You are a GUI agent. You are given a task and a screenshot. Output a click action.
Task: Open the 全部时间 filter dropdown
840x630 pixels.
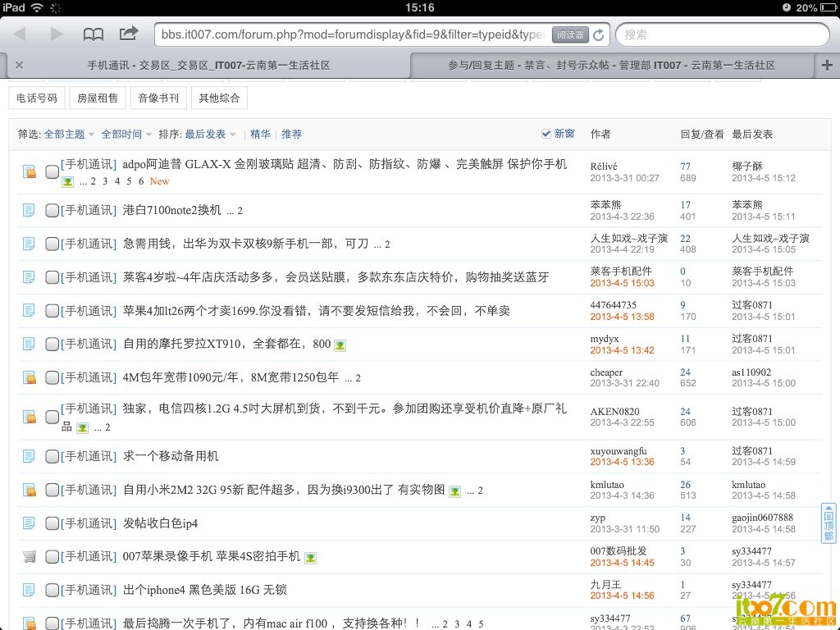[x=126, y=134]
